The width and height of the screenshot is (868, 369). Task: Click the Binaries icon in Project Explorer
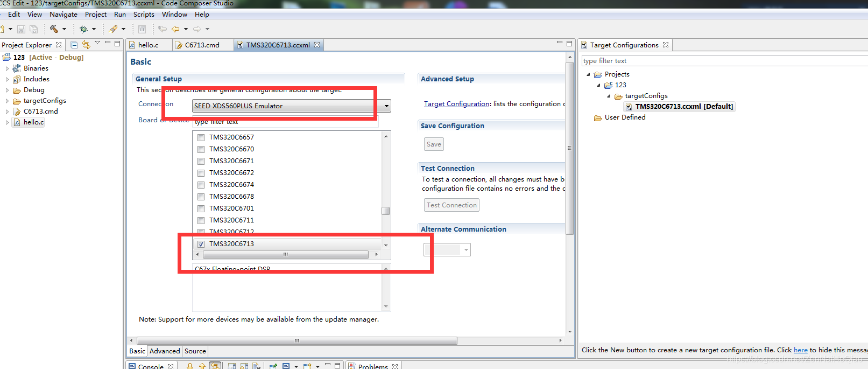17,68
